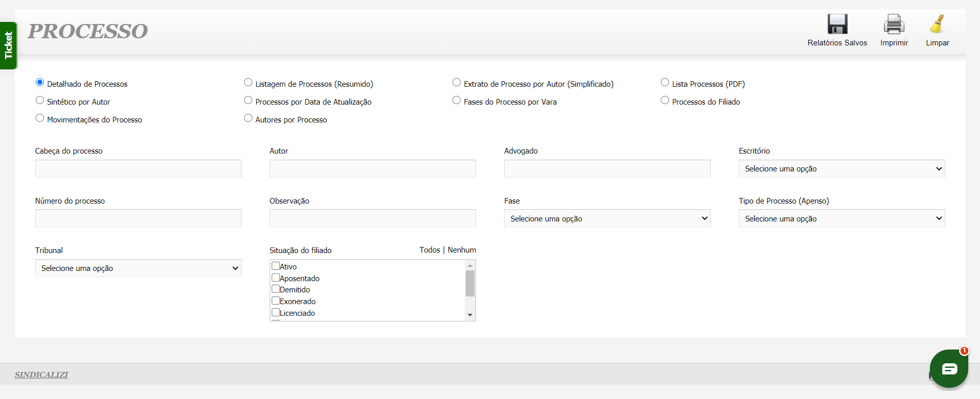Open the green Ticket side tab
This screenshot has width=980, height=399.
click(8, 45)
